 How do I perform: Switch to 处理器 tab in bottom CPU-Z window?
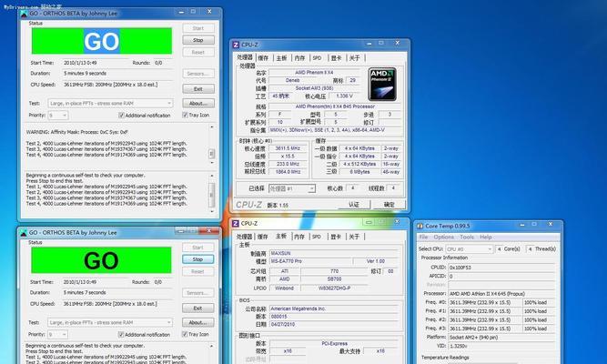click(x=244, y=237)
